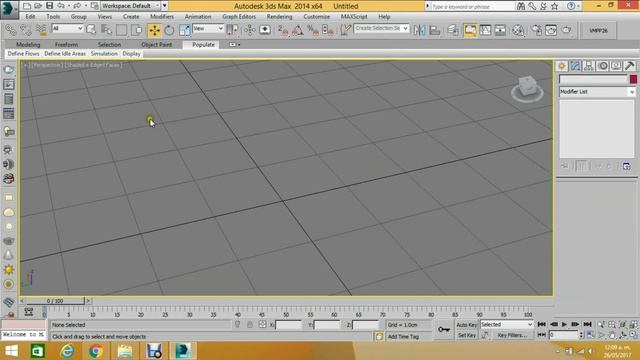The width and height of the screenshot is (640, 360).
Task: Activate Select and Move tool
Action: tap(154, 30)
